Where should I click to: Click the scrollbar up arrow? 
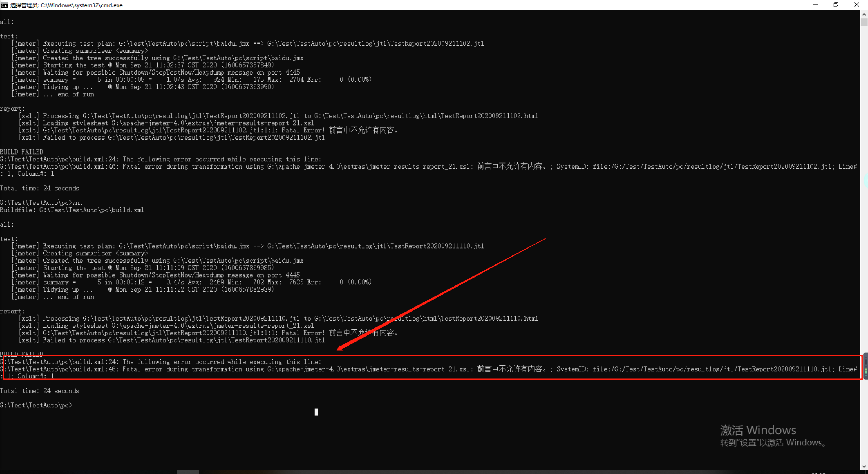(864, 14)
